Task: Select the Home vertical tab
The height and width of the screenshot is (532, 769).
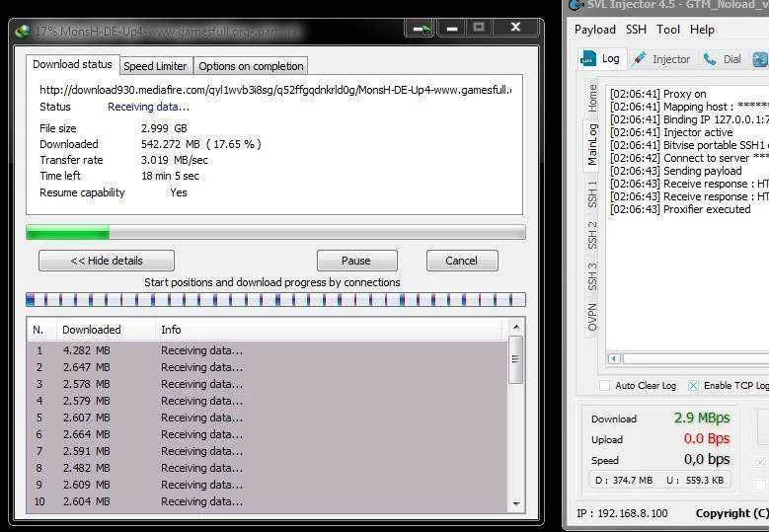Action: point(593,98)
